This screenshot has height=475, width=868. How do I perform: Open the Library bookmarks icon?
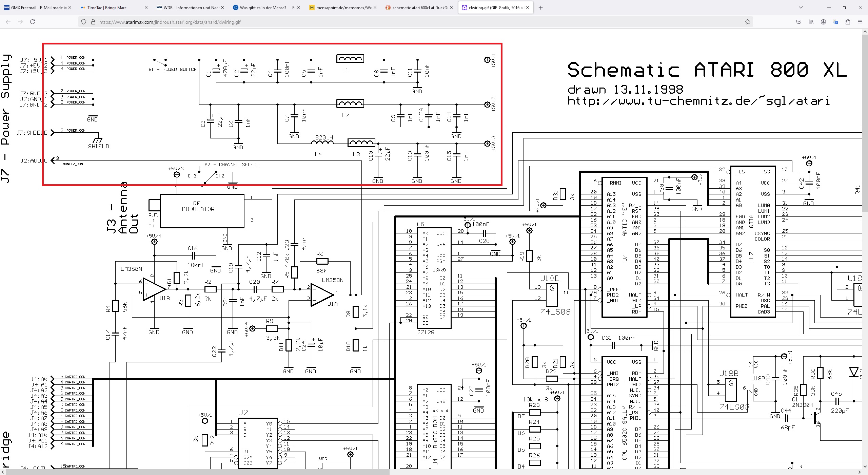(811, 22)
